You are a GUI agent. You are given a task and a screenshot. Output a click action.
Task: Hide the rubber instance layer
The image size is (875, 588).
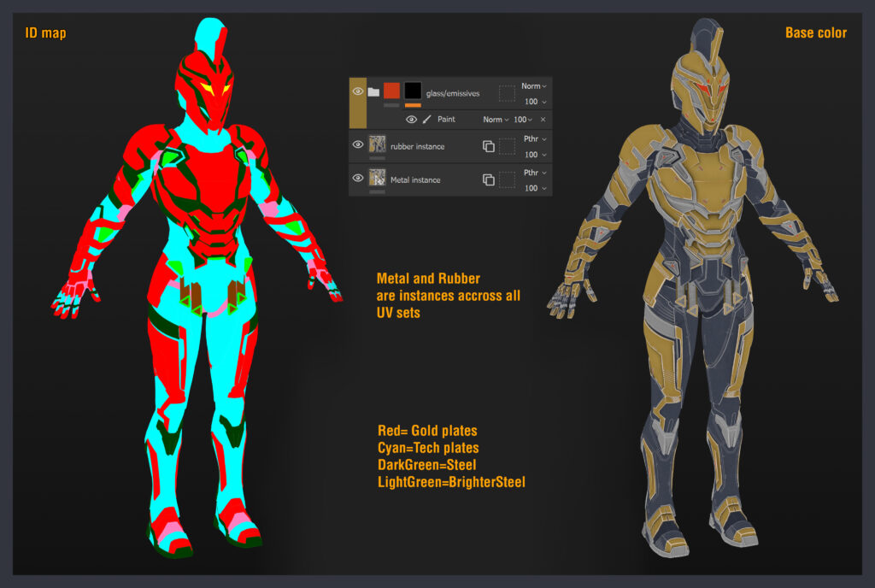tap(358, 144)
